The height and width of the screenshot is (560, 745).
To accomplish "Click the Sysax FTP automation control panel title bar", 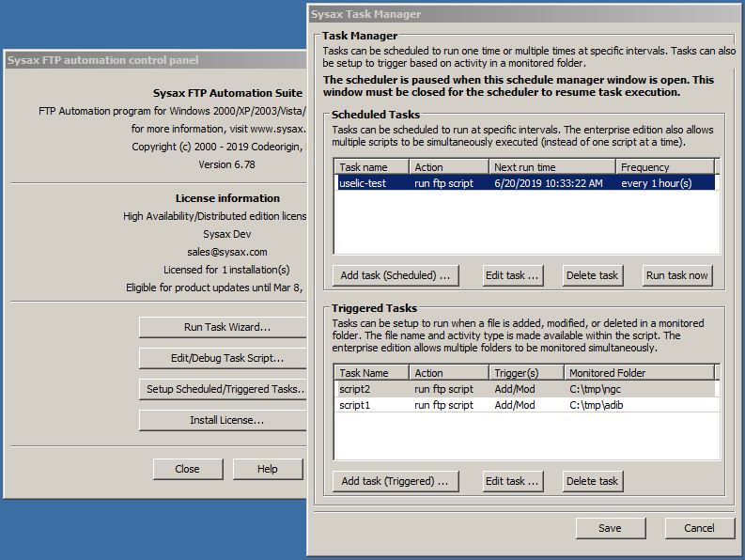I will (156, 60).
